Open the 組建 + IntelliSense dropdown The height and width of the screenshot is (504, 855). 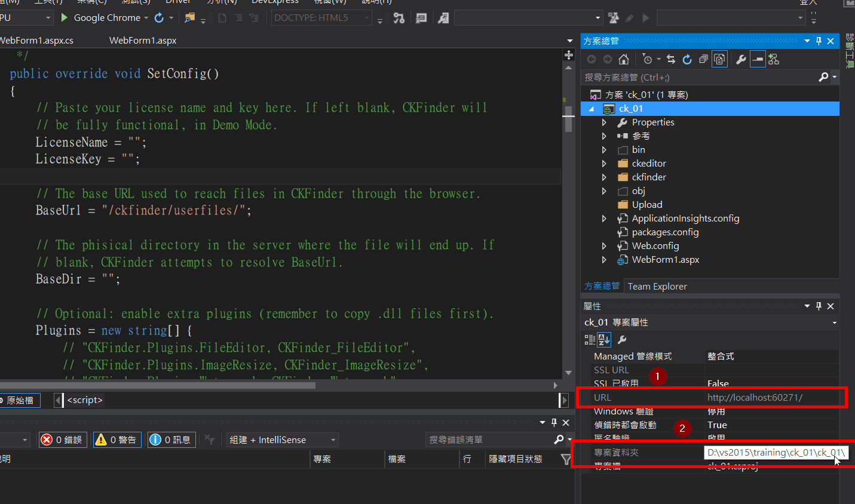282,440
